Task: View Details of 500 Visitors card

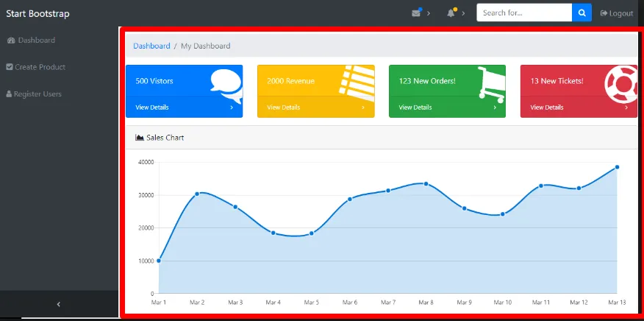Action: click(x=152, y=107)
